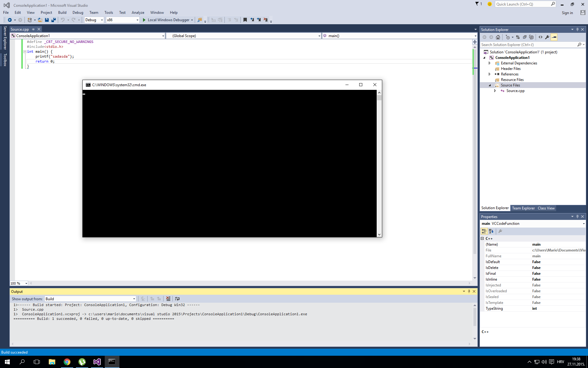Click the Sign in link
The height and width of the screenshot is (368, 588).
567,13
